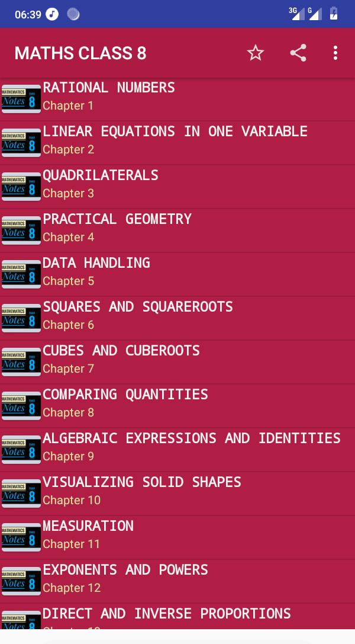The width and height of the screenshot is (355, 644).
Task: Tap the Notes icon for Cubes and Cuberoots
Action: (21, 362)
